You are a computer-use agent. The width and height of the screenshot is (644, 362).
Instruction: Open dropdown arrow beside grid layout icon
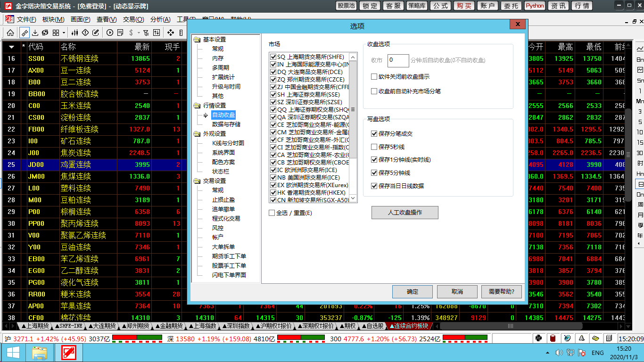click(64, 33)
